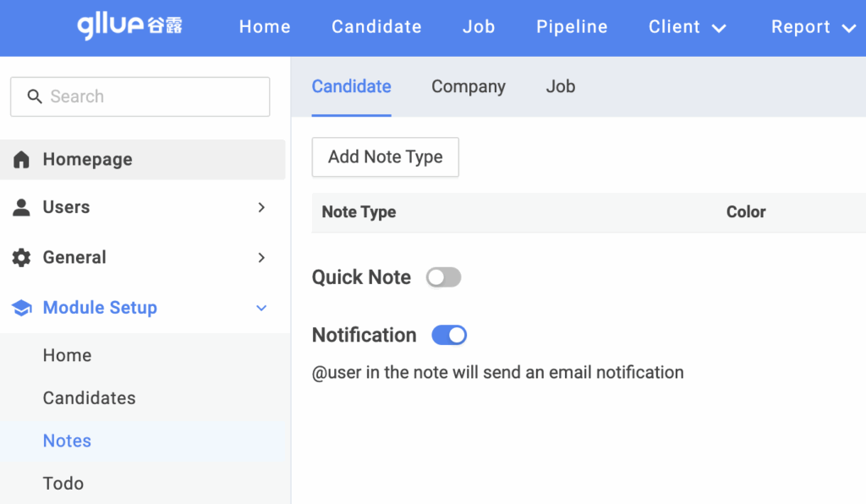
Task: Click the Users person icon
Action: 21,207
